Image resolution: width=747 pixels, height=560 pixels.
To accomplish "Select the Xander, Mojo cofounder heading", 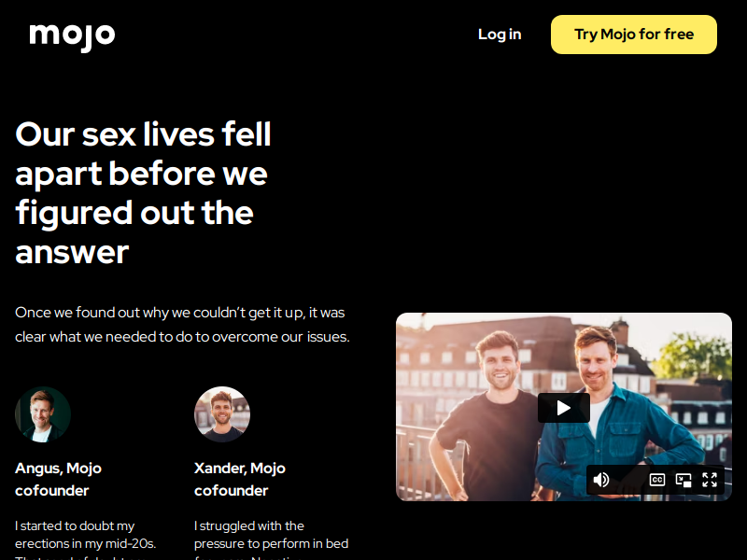I will [x=240, y=479].
